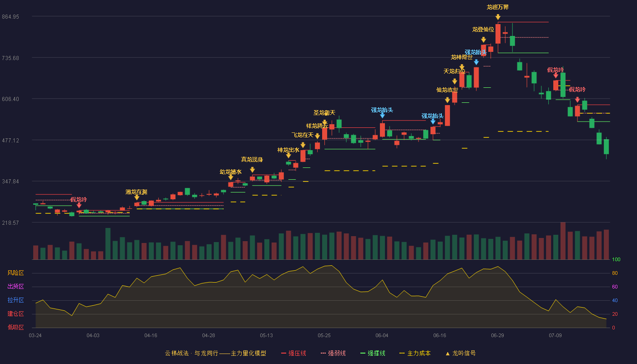Click the 潜龙在渊 signal arrow
The image size is (637, 364).
tap(136, 197)
